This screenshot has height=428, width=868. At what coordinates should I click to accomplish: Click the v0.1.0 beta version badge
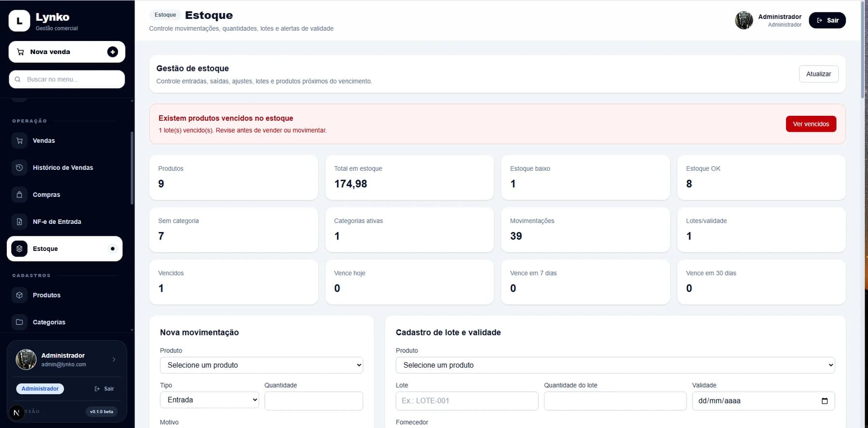102,412
